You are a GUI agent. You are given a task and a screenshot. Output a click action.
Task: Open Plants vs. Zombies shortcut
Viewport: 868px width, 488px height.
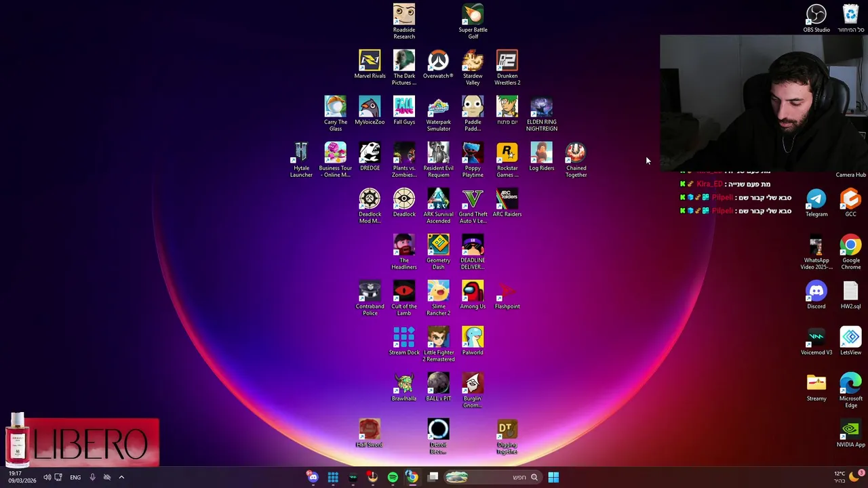click(404, 159)
